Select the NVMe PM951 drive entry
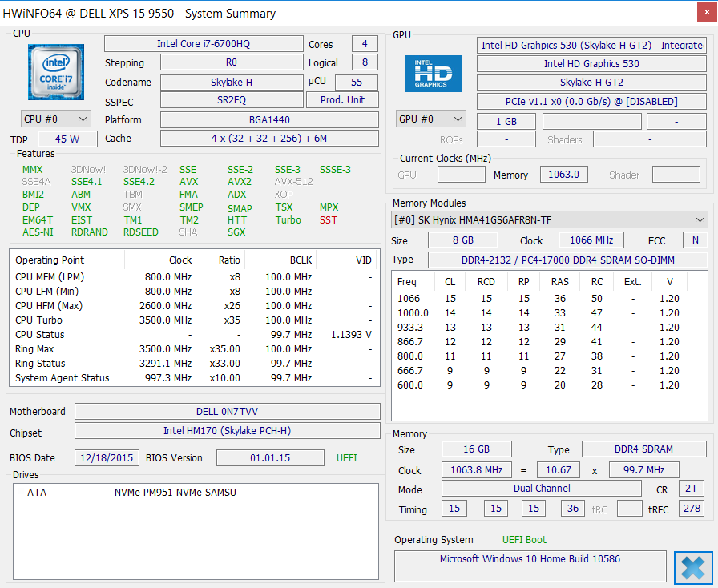 click(x=175, y=493)
